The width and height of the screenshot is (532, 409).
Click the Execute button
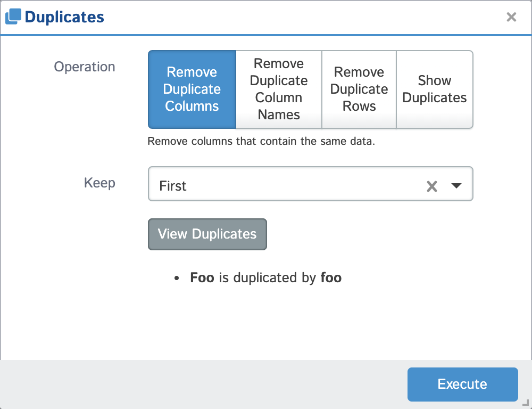(462, 384)
